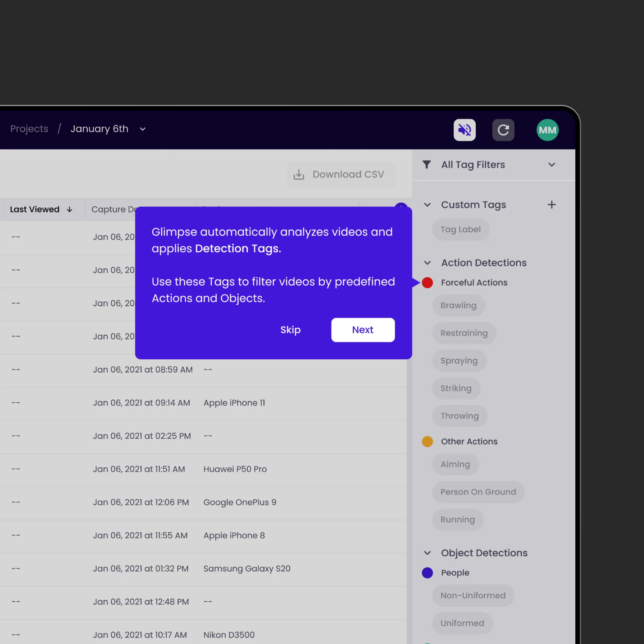Toggle the Throwing tag filter
644x644 pixels.
460,416
